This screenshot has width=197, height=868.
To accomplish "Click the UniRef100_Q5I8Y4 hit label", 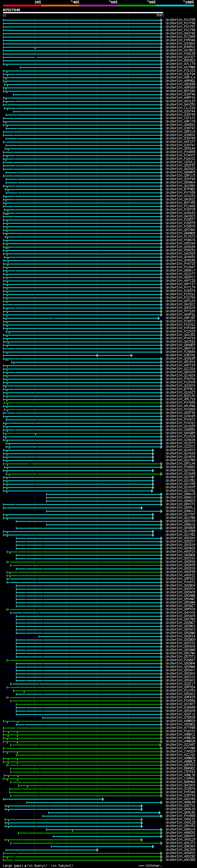I will coord(180,362).
